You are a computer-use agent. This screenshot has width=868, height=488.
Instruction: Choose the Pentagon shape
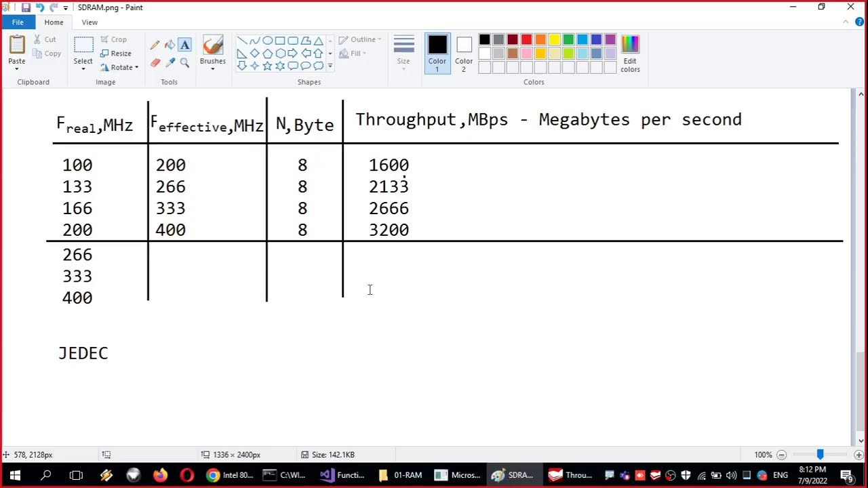267,54
